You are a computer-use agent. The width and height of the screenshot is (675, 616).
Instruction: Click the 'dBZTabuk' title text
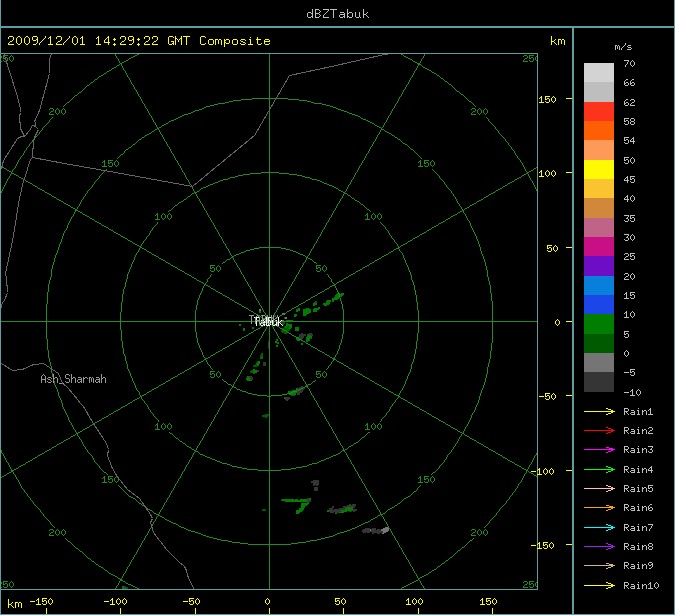(338, 14)
